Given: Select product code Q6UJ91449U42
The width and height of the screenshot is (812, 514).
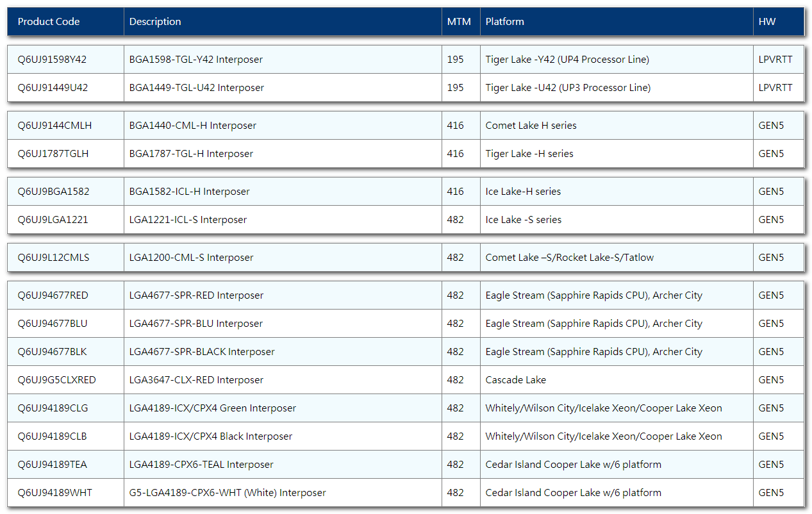Looking at the screenshot, I should click(53, 88).
